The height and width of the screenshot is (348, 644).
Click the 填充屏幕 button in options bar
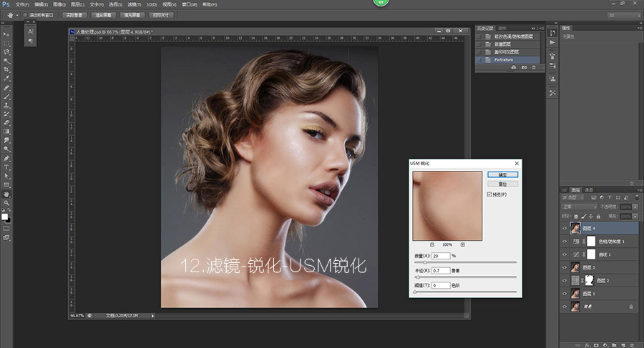[132, 14]
